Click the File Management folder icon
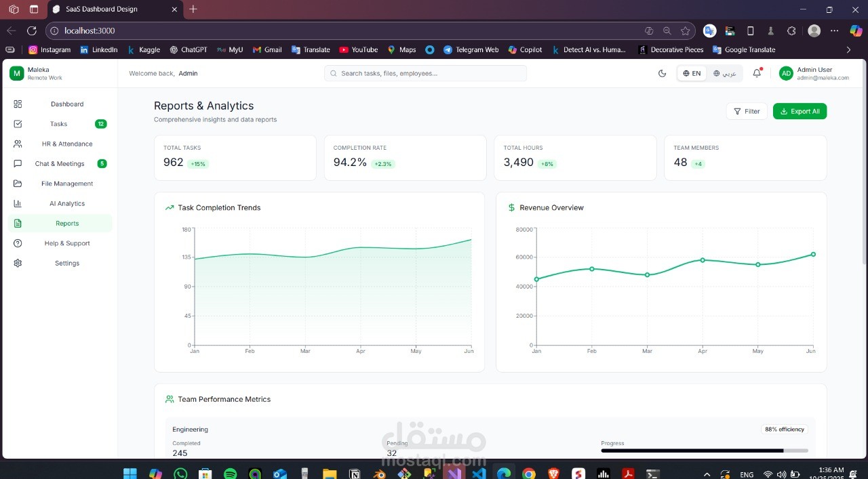This screenshot has width=868, height=479. pos(18,184)
